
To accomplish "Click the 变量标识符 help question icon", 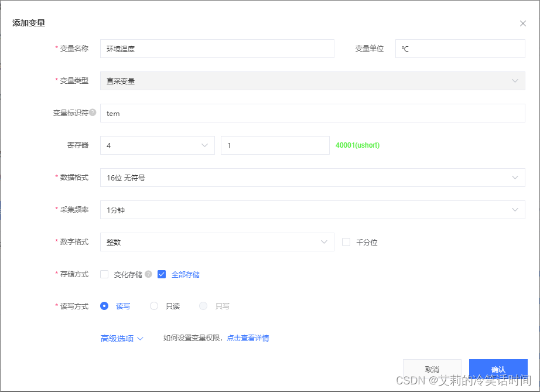I will pyautogui.click(x=93, y=113).
